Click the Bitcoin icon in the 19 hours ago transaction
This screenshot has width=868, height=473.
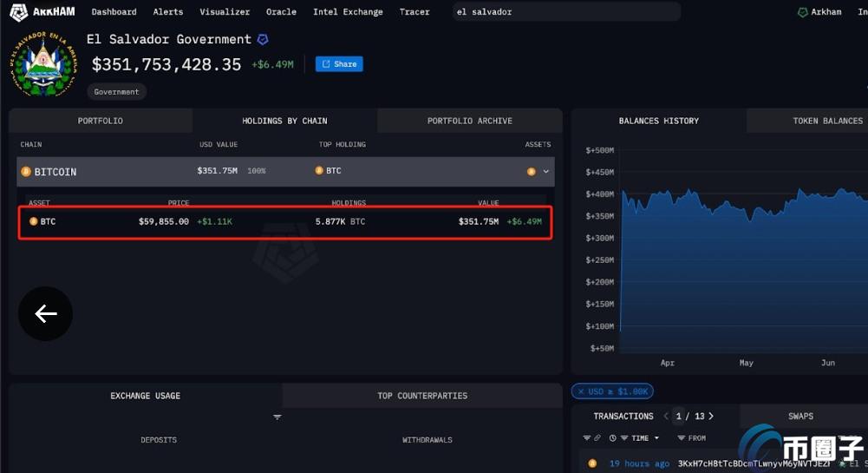(x=592, y=463)
